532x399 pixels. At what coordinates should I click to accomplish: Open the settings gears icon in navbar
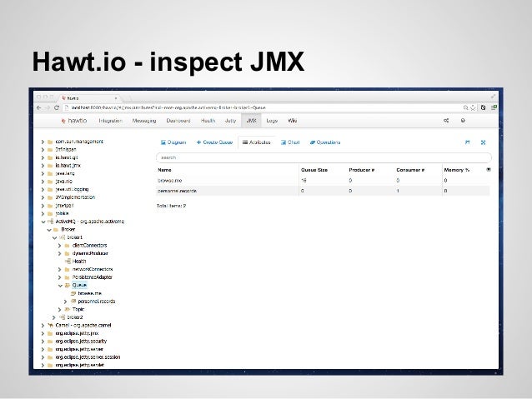coord(446,121)
